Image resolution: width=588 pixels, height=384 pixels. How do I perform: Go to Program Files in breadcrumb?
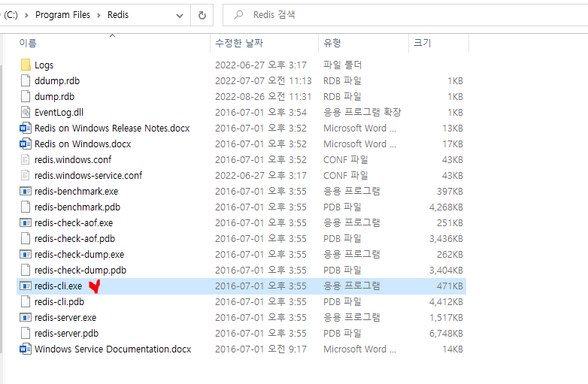click(62, 14)
